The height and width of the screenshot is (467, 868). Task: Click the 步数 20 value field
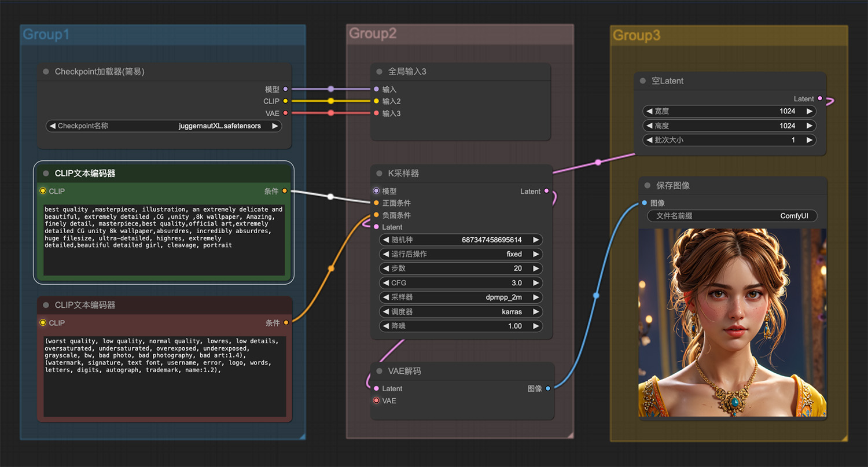coord(461,269)
